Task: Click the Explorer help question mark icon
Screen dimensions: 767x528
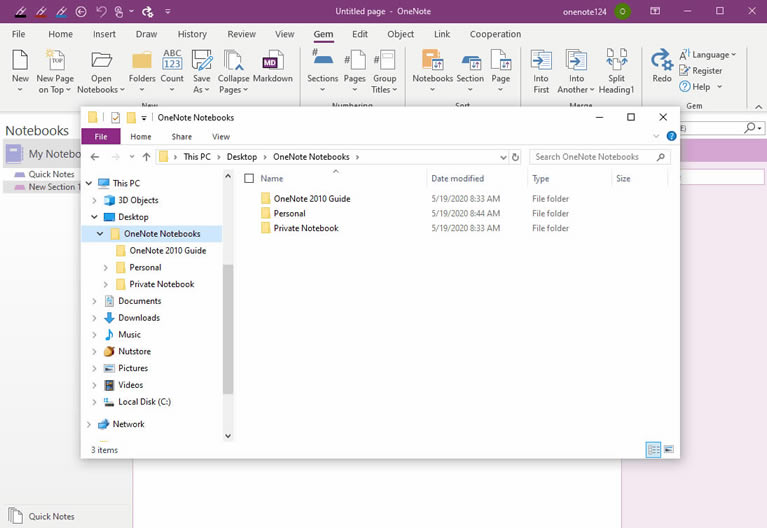Action: pos(671,136)
